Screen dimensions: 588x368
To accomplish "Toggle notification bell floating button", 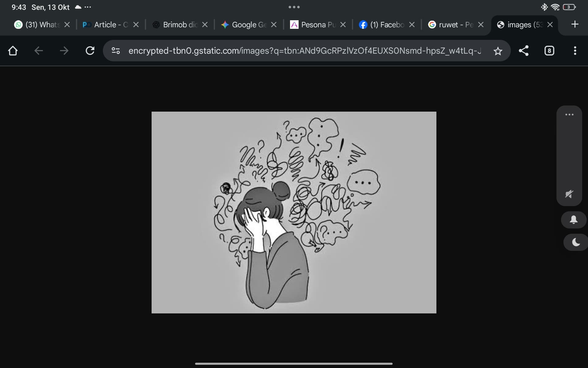I will pos(573,220).
